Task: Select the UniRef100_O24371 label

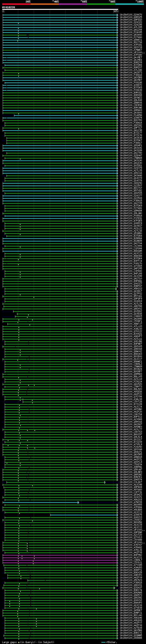Action: click(x=131, y=497)
